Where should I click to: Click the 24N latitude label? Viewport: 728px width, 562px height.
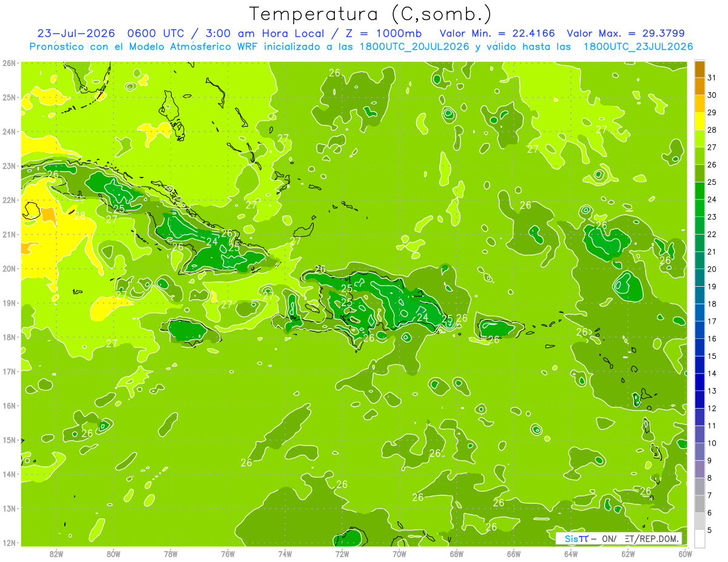click(x=8, y=132)
